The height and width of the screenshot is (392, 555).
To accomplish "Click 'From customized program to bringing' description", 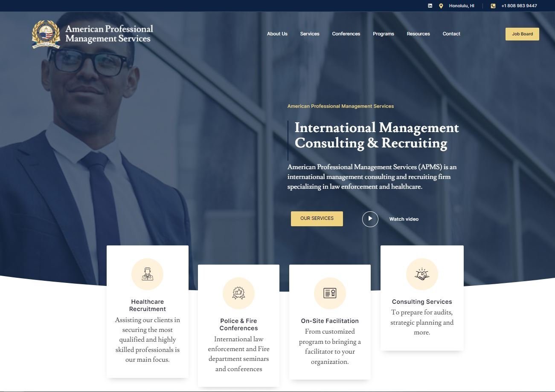I will 330,347.
